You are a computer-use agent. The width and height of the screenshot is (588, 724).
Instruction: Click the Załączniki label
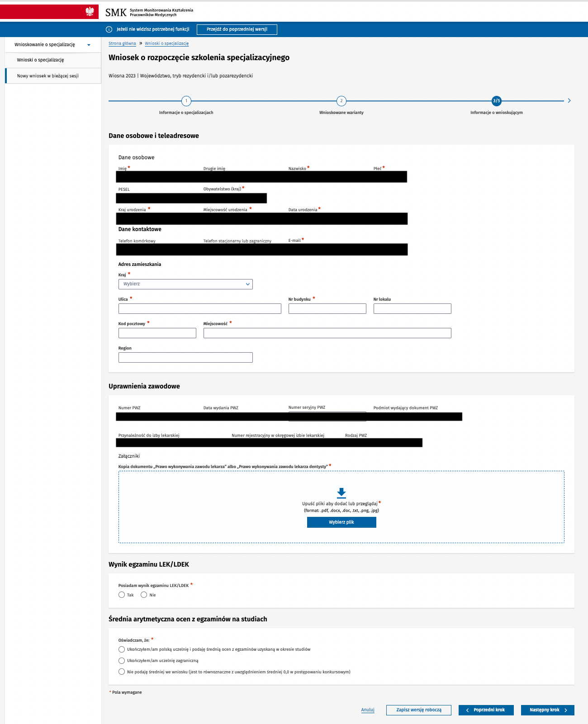tap(129, 456)
